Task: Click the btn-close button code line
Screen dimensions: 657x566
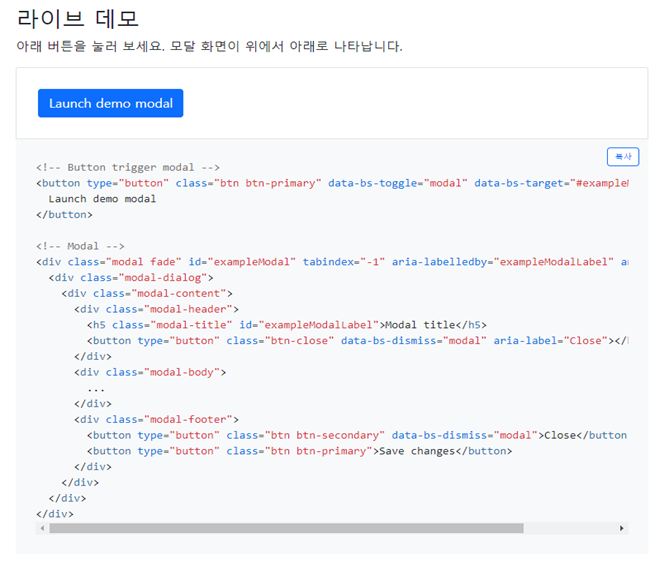Action: tap(357, 341)
